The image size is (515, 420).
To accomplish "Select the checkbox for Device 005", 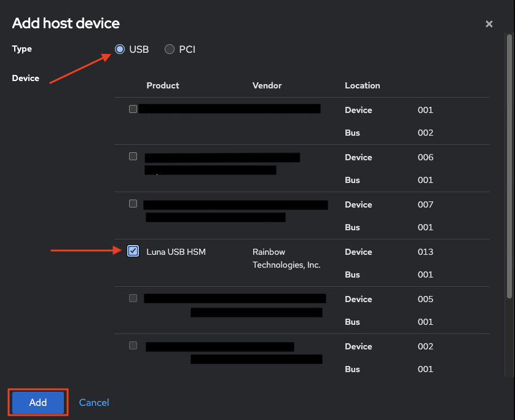I will pyautogui.click(x=133, y=298).
